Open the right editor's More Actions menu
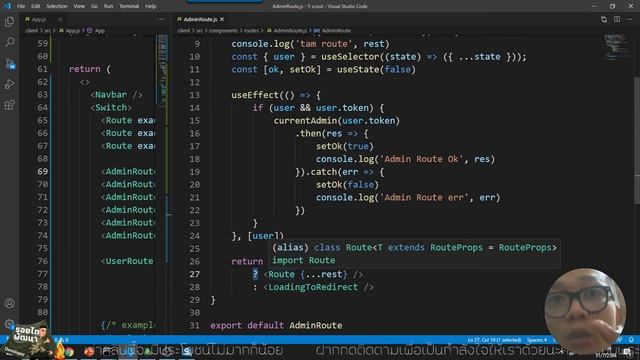The image size is (640, 360). coord(629,19)
